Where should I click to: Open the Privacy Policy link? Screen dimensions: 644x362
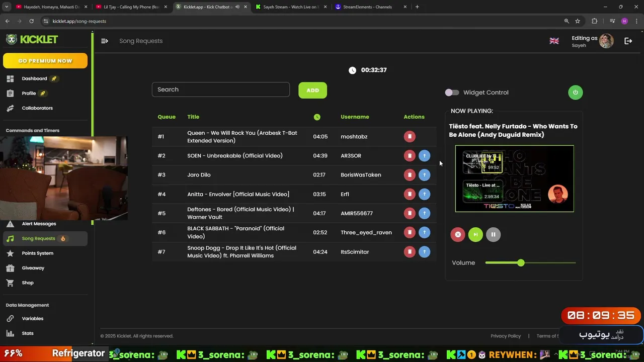[506, 336]
